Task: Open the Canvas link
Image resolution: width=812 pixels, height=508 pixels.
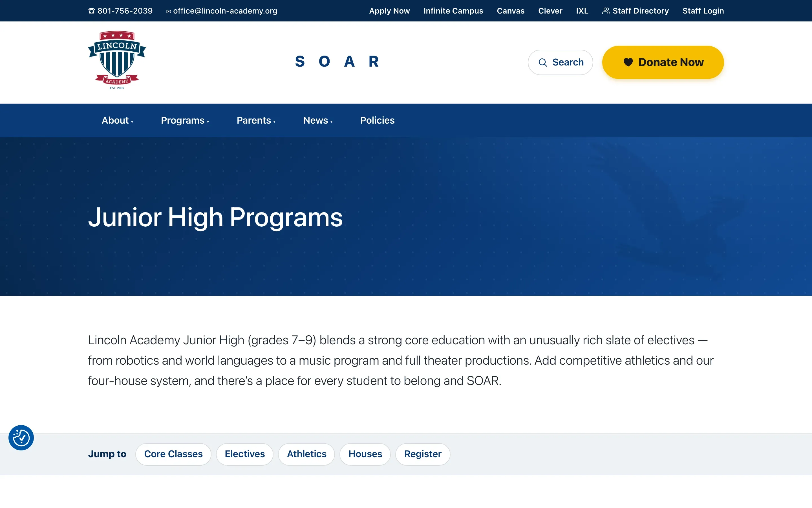Action: pyautogui.click(x=510, y=11)
